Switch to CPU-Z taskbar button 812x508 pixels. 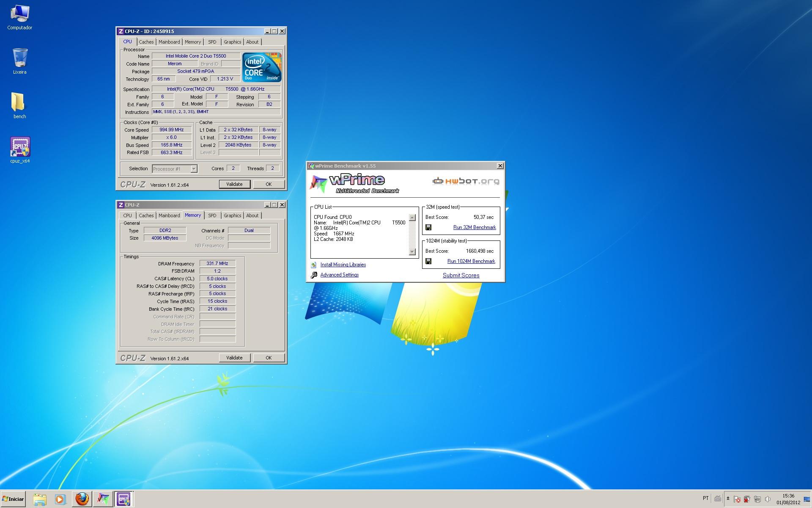point(123,499)
